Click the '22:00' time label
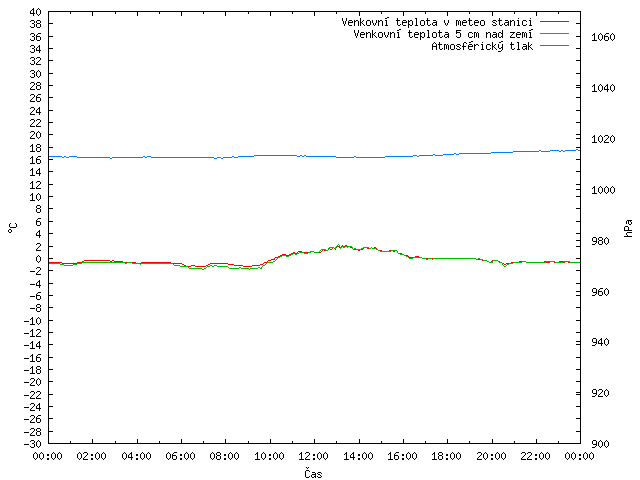640x480 pixels. [x=536, y=456]
